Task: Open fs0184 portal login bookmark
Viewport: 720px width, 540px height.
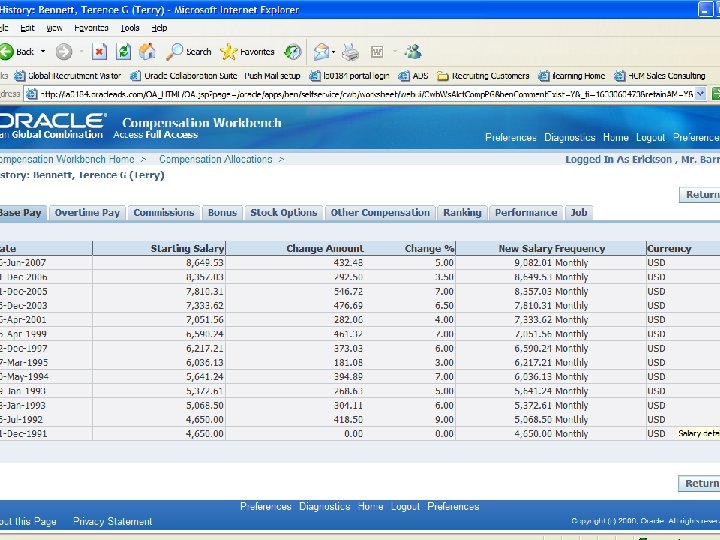Action: click(x=349, y=76)
